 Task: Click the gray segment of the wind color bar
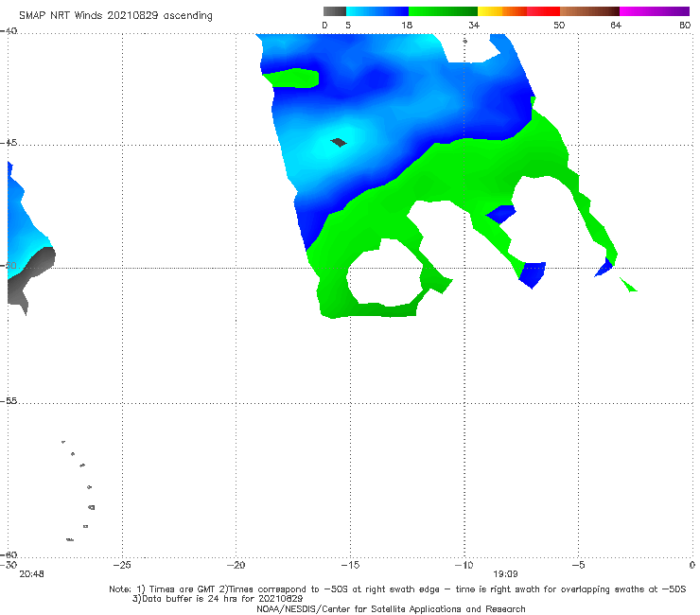[x=335, y=11]
